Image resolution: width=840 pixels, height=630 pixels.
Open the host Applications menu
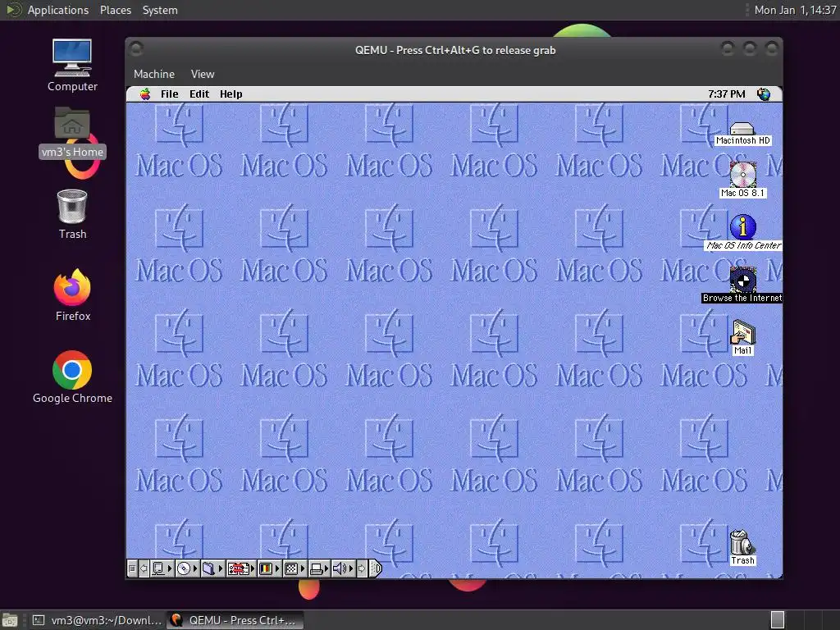(x=58, y=10)
